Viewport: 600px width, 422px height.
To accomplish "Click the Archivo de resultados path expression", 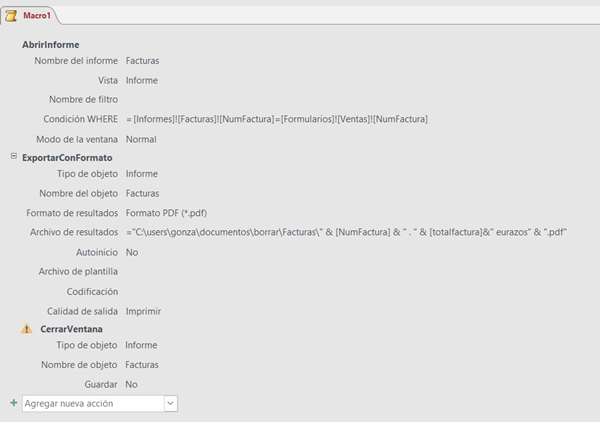I will [x=346, y=232].
